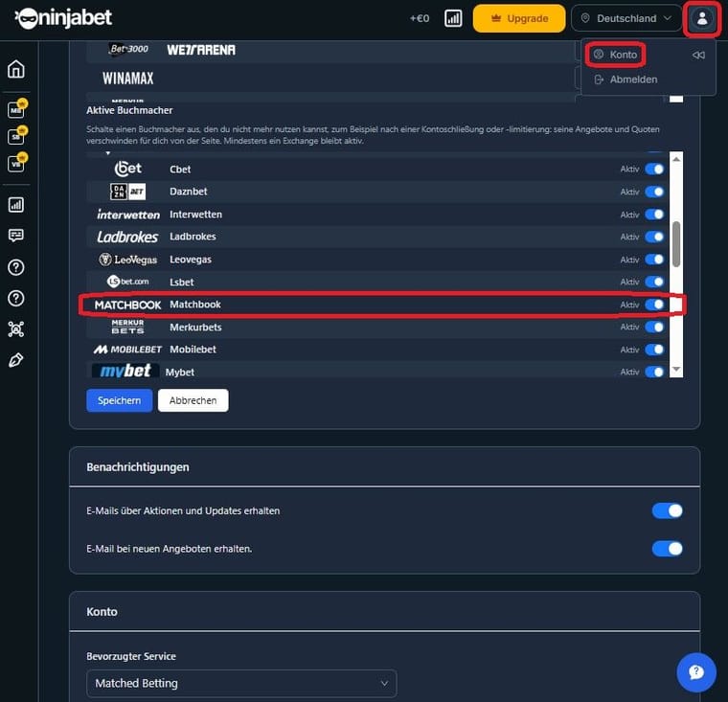Click the Speichern button
This screenshot has height=702, width=728.
120,400
